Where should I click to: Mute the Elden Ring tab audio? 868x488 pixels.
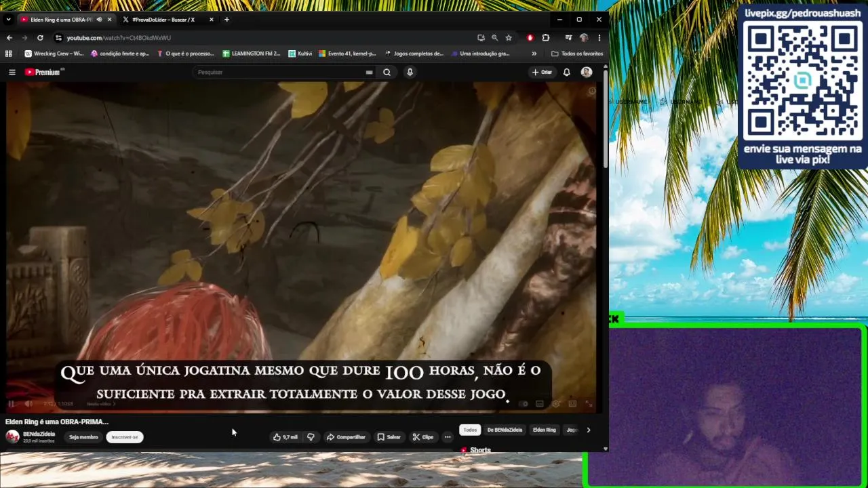click(x=99, y=20)
